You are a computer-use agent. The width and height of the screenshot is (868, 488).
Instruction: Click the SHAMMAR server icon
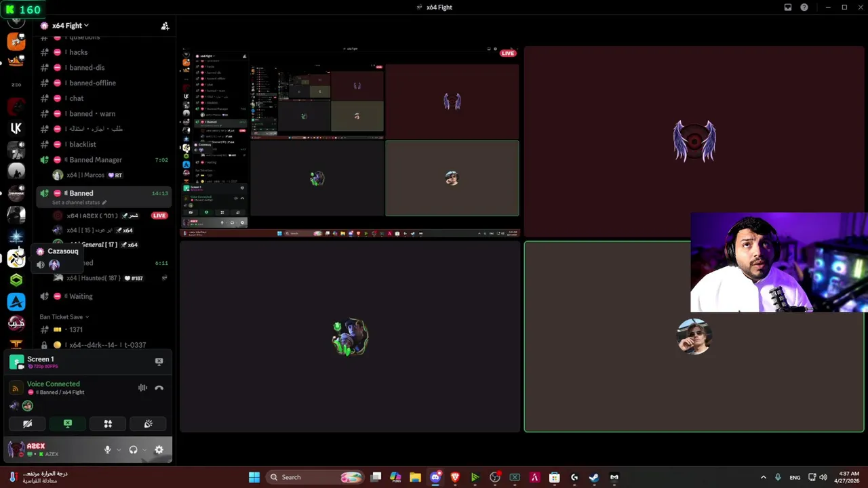click(16, 193)
